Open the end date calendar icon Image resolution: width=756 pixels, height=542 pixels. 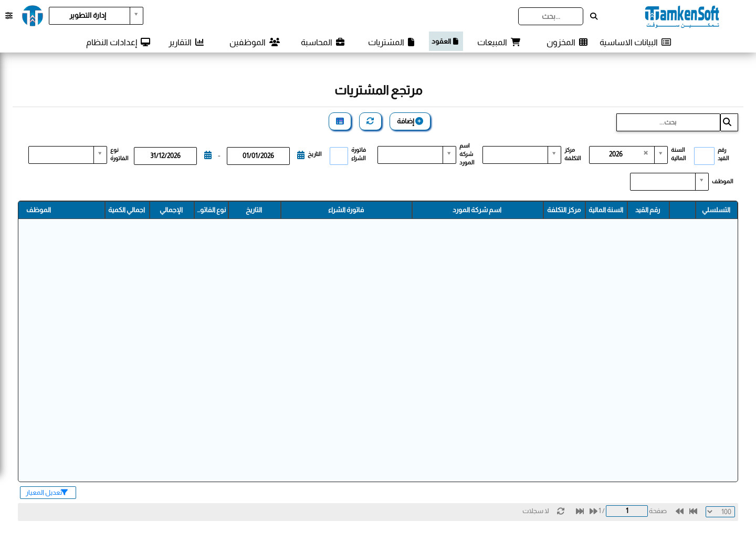coord(208,155)
